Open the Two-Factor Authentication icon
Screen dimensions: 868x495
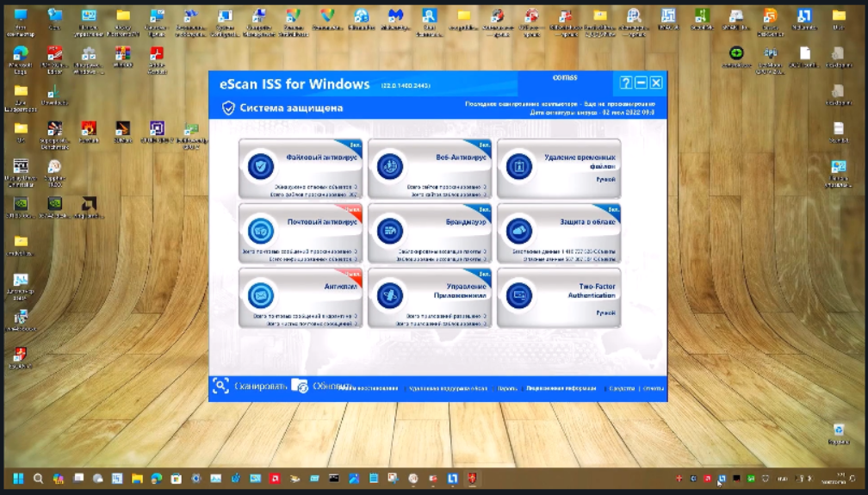tap(518, 295)
